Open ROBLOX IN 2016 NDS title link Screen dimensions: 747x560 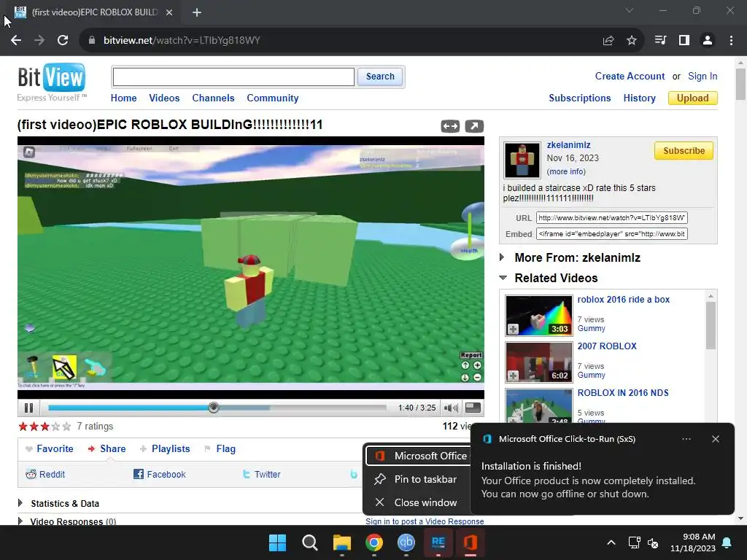click(x=623, y=393)
